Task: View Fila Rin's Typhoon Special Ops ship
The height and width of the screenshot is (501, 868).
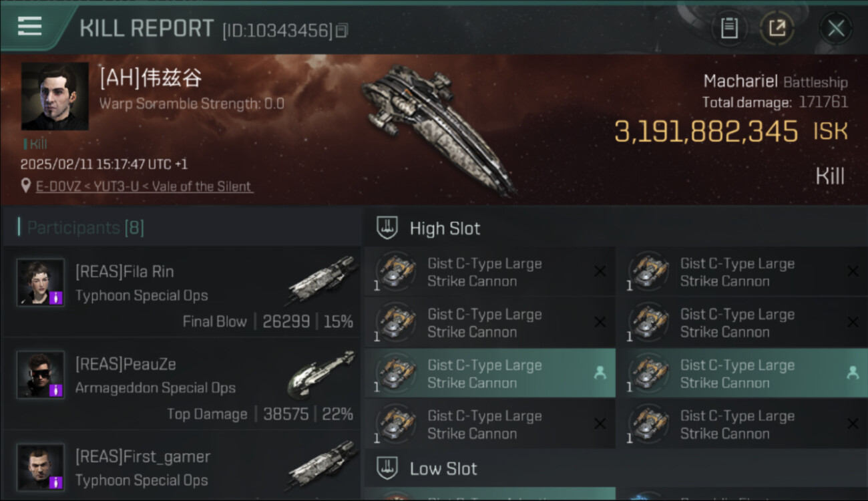Action: [322, 281]
